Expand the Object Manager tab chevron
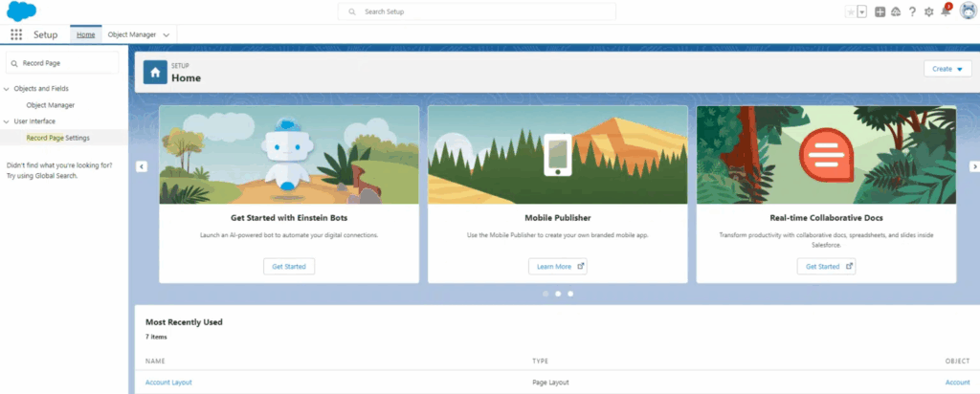Viewport: 980px width, 394px height. pyautogui.click(x=167, y=34)
